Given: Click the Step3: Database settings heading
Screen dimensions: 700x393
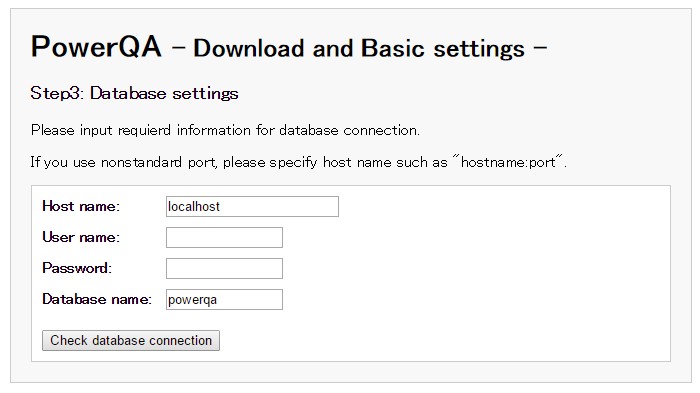Looking at the screenshot, I should [x=134, y=93].
